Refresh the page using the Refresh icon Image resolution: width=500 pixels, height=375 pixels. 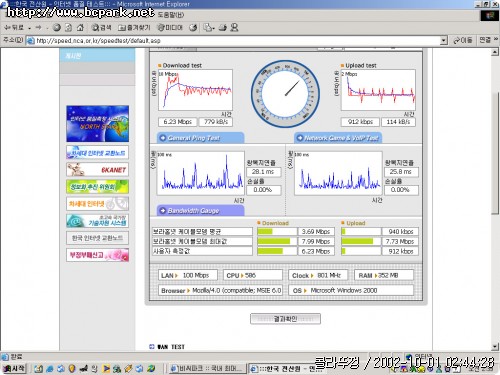click(68, 27)
